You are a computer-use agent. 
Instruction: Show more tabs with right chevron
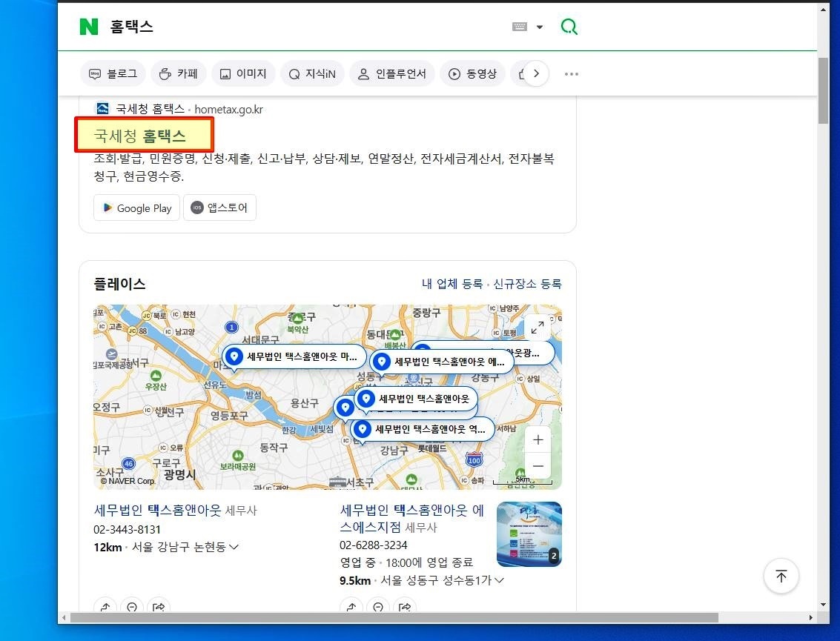coord(536,73)
